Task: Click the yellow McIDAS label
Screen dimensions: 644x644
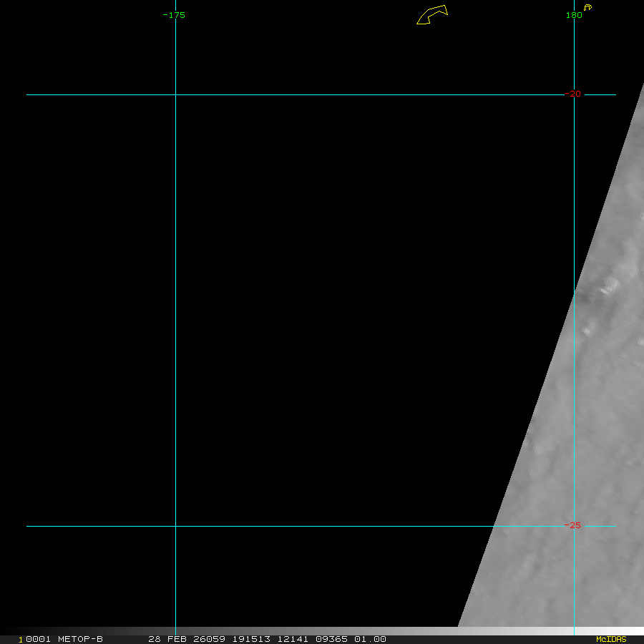Action: click(610, 639)
